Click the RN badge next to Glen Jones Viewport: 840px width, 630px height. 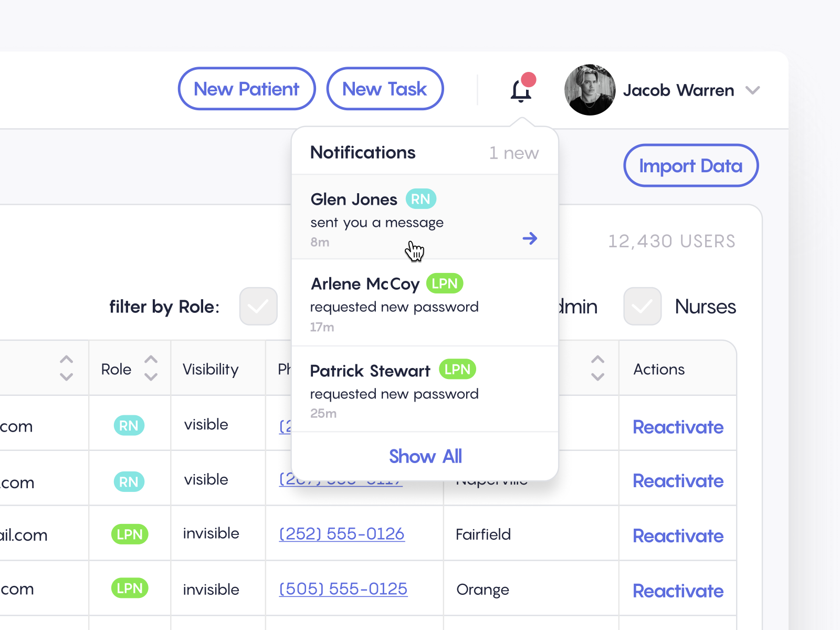(421, 199)
